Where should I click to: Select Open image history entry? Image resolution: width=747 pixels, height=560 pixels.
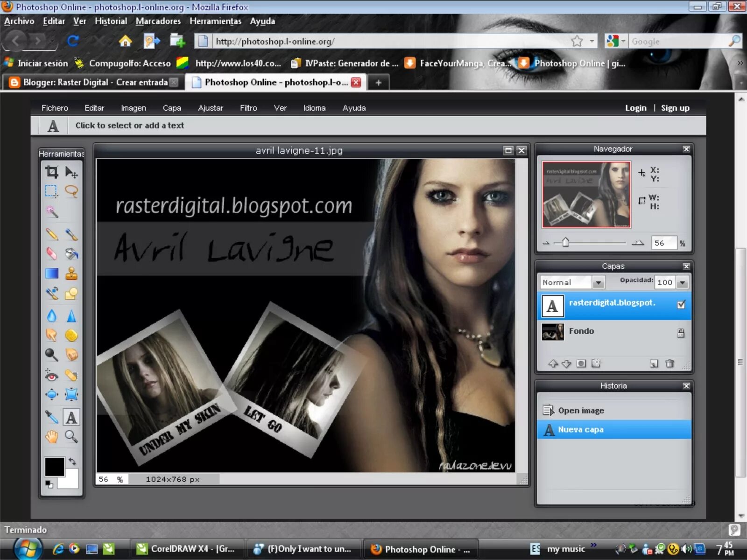(x=614, y=410)
